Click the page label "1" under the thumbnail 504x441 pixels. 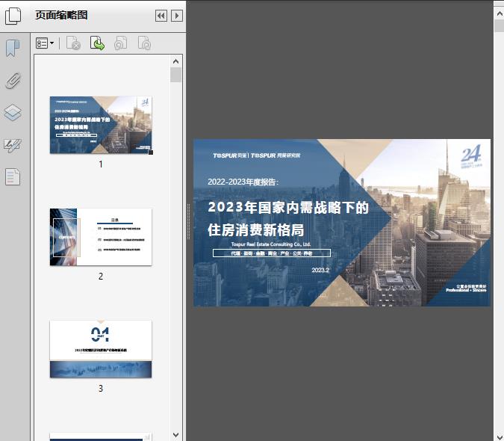[101, 164]
